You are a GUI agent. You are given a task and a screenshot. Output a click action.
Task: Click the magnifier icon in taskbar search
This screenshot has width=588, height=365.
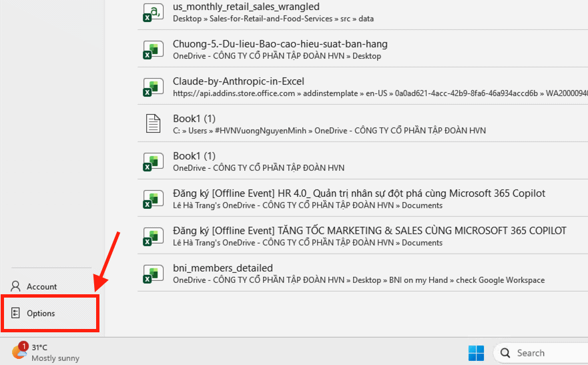point(506,353)
